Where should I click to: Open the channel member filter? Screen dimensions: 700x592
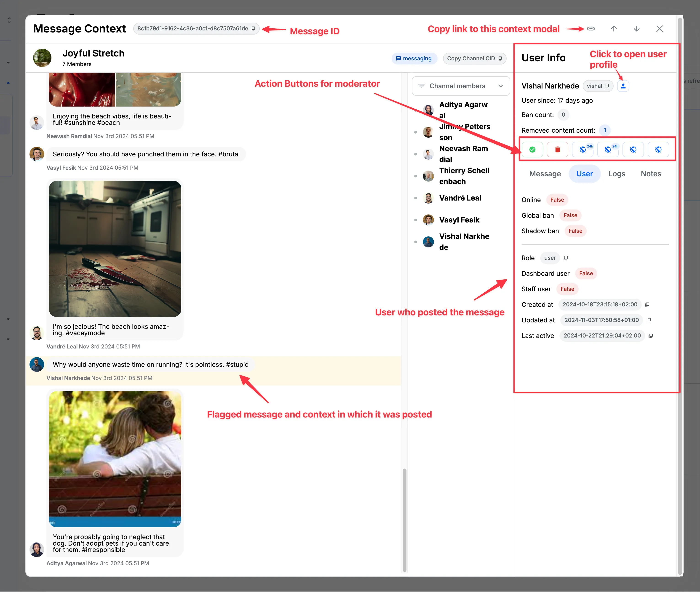[422, 86]
